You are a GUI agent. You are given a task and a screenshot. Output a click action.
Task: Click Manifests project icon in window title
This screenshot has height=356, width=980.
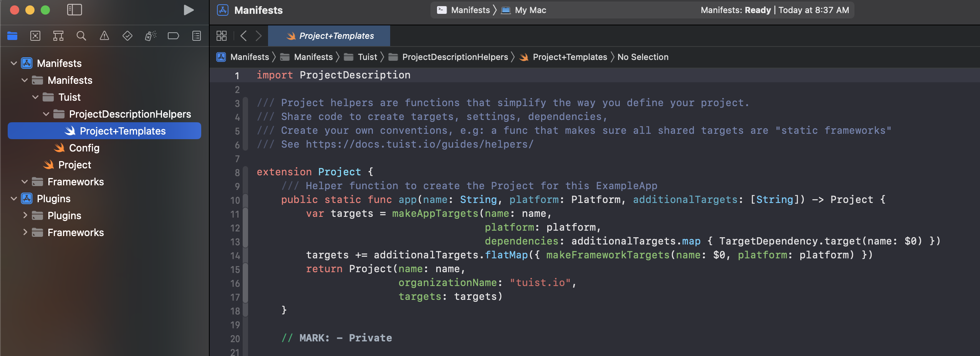[x=223, y=10]
